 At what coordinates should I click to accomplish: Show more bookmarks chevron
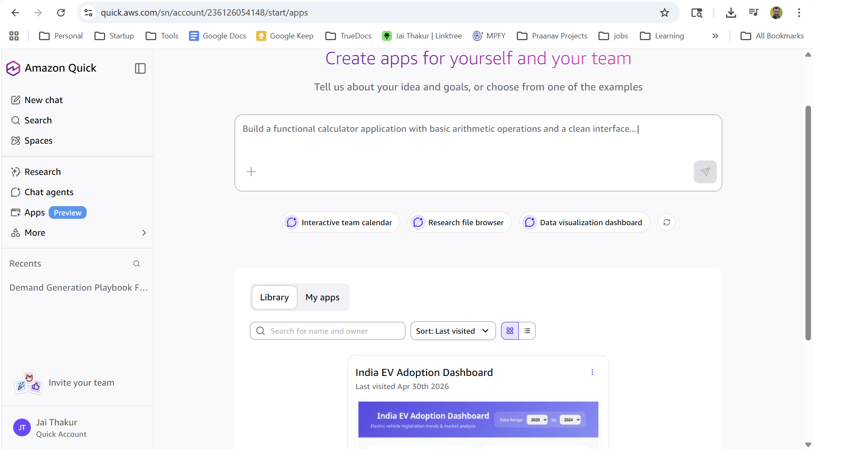coord(715,36)
